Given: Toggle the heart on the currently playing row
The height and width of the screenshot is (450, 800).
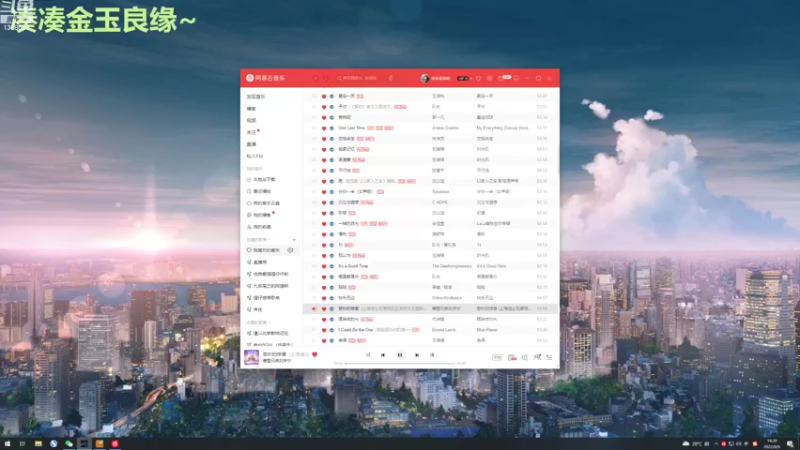Looking at the screenshot, I should point(323,309).
